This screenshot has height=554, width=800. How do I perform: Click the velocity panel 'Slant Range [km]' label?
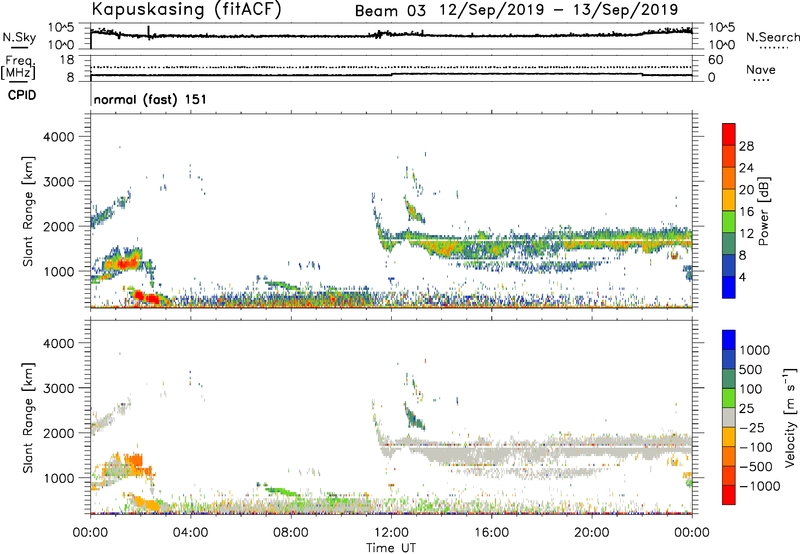pos(28,417)
